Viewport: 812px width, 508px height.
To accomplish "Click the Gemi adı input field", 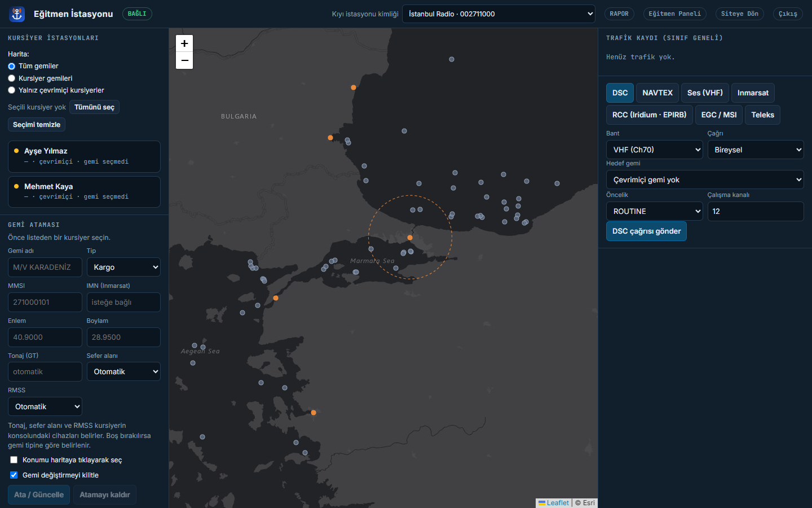I will (x=45, y=268).
